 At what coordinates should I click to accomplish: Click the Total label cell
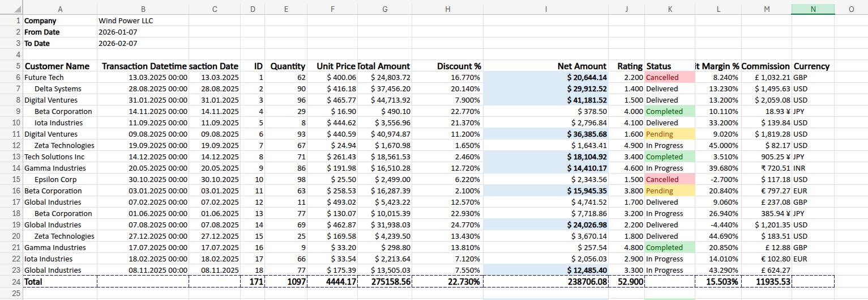point(34,281)
